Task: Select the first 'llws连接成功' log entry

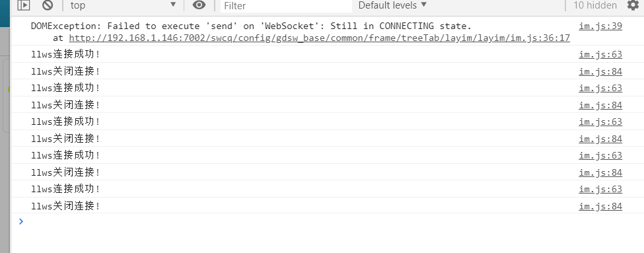Action: tap(65, 54)
